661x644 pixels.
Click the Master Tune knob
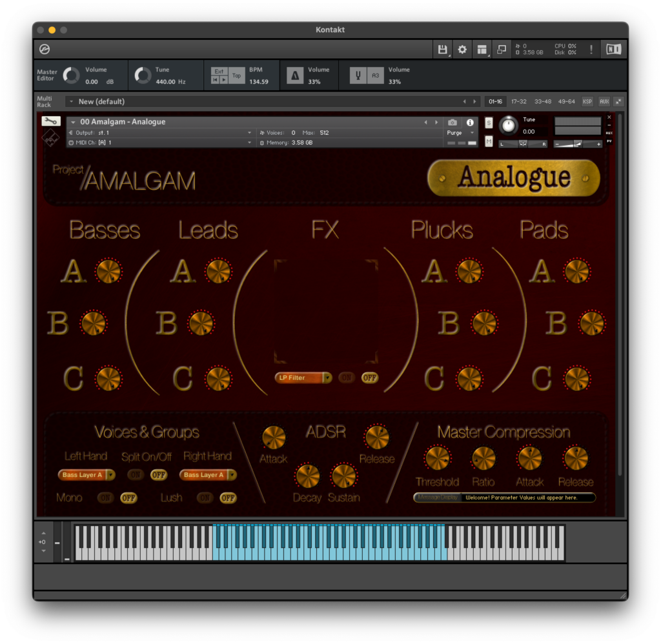(x=143, y=75)
